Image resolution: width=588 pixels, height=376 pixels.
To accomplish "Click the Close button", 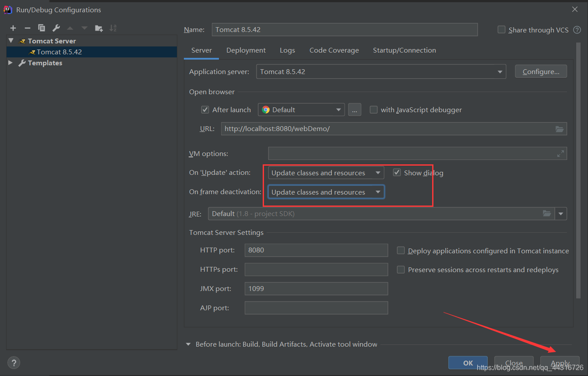I will click(x=514, y=363).
